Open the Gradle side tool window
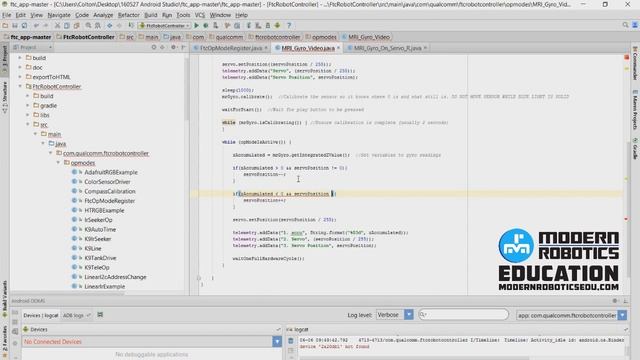 point(635,149)
